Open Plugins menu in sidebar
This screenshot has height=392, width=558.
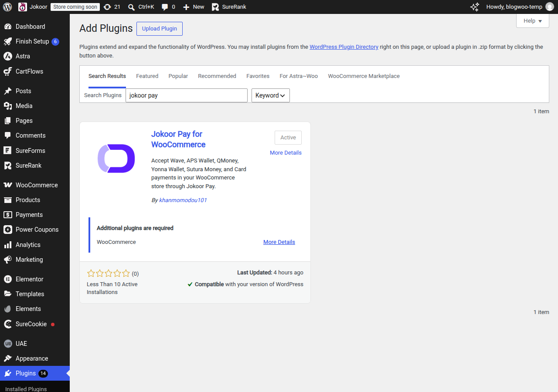(35, 373)
